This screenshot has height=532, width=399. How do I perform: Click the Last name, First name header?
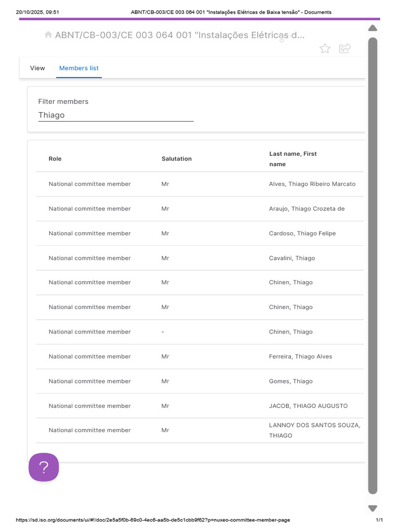coord(293,159)
